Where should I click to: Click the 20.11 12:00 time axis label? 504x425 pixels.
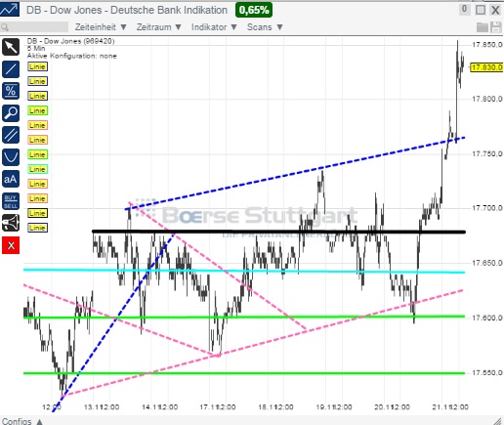(392, 407)
